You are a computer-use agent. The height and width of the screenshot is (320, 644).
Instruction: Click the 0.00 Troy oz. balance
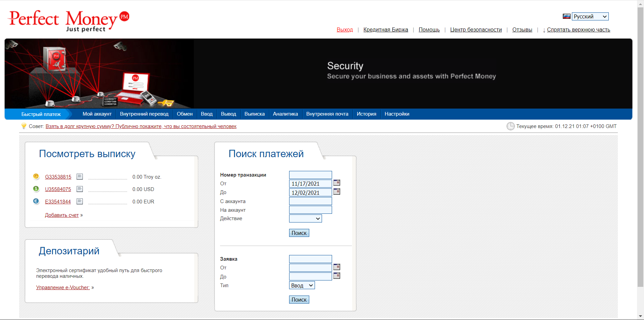coord(147,177)
